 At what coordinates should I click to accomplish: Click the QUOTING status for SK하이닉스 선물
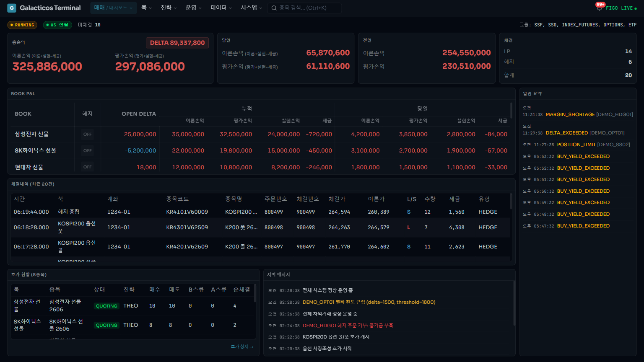[106, 325]
